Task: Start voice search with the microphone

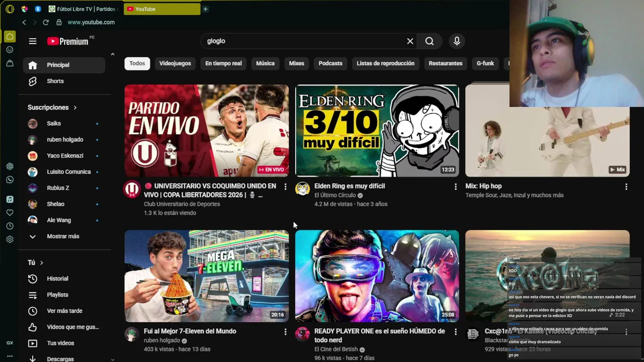Action: click(x=457, y=41)
